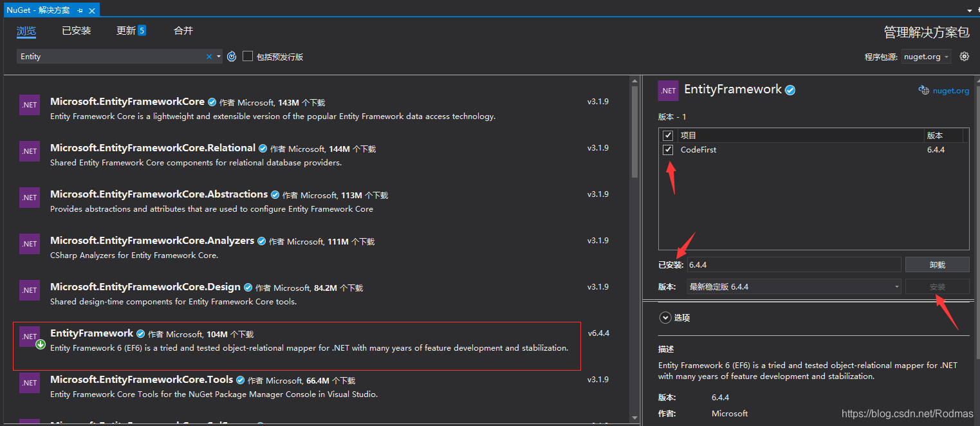Open the search box history dropdown
The image size is (980, 426).
point(219,57)
